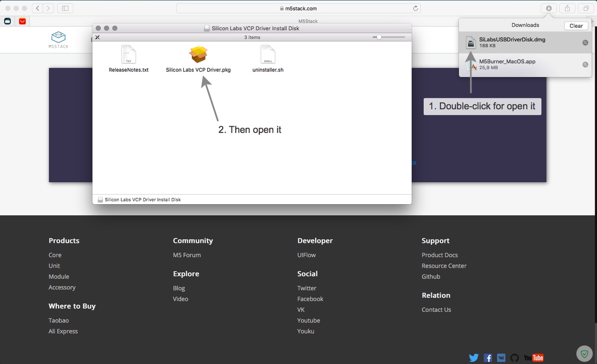The height and width of the screenshot is (364, 597).
Task: Click the page reload icon
Action: [415, 8]
